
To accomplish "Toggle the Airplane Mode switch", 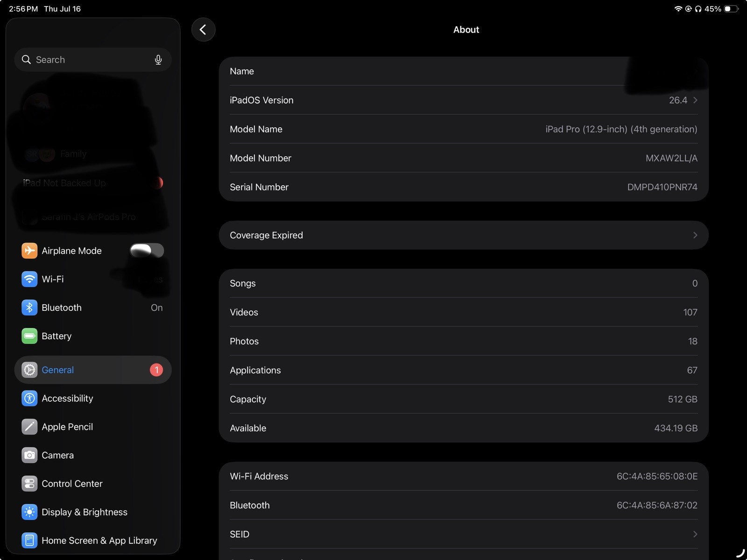I will click(x=147, y=251).
